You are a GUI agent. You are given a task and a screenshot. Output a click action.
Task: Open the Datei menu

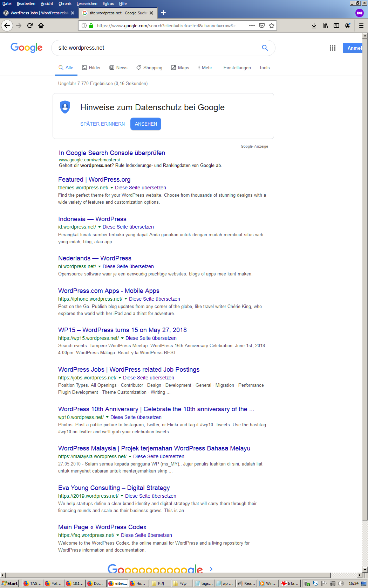pyautogui.click(x=7, y=3)
